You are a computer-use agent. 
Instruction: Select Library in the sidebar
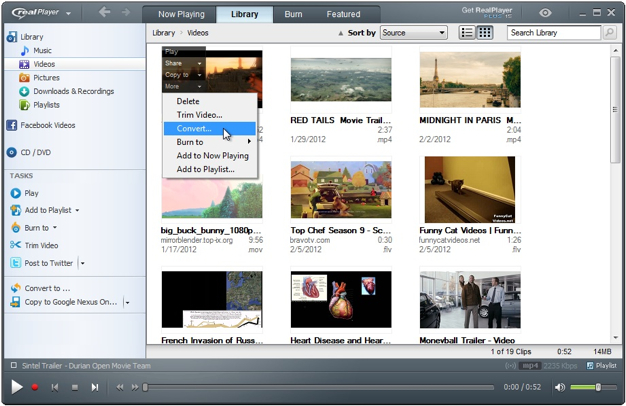click(x=31, y=37)
